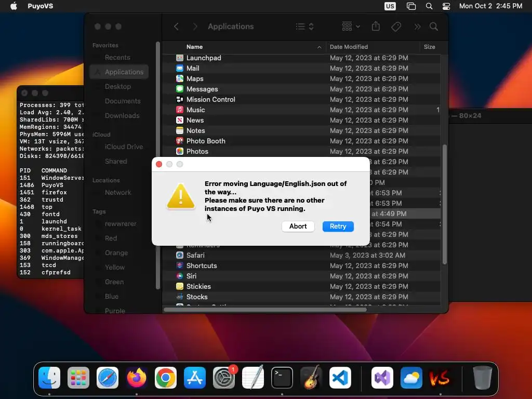Select the Photo Booth icon in list
Screen dimensions: 532x399
[x=180, y=141]
